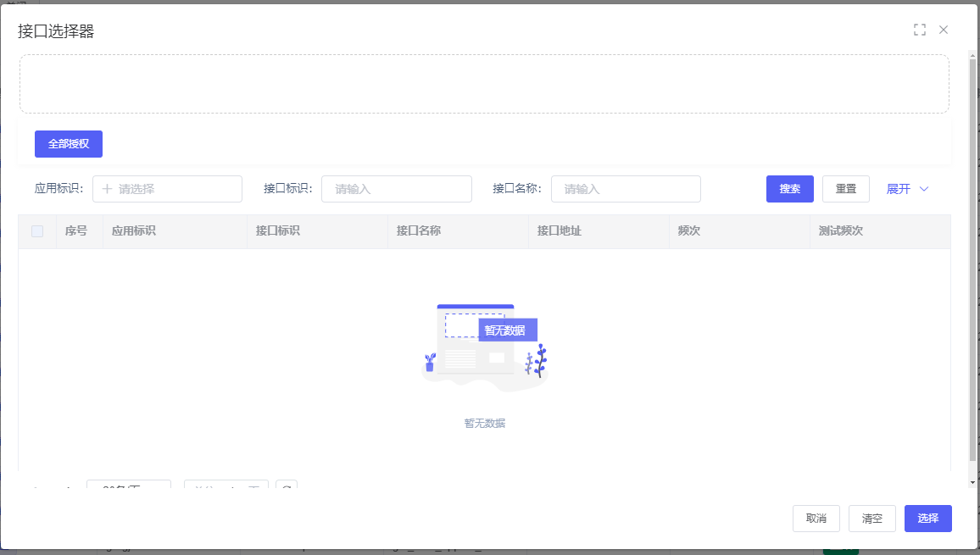Click the scrollbar down arrow

tap(972, 482)
